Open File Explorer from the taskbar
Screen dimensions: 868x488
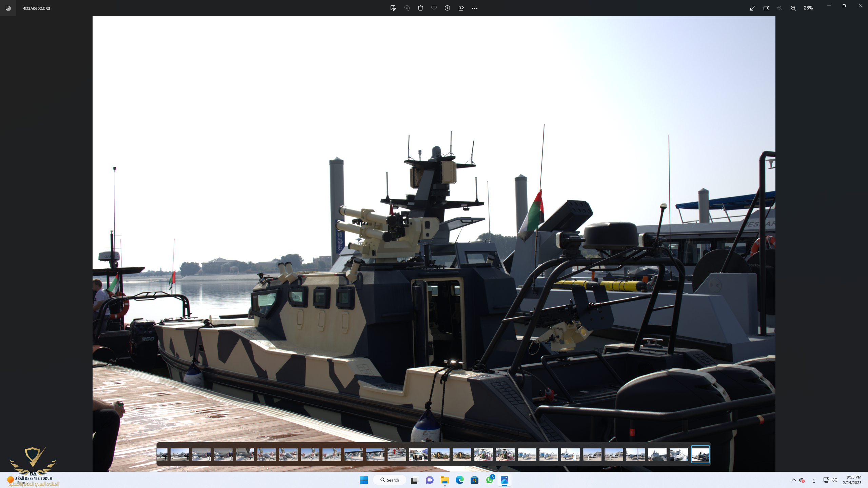(x=445, y=480)
